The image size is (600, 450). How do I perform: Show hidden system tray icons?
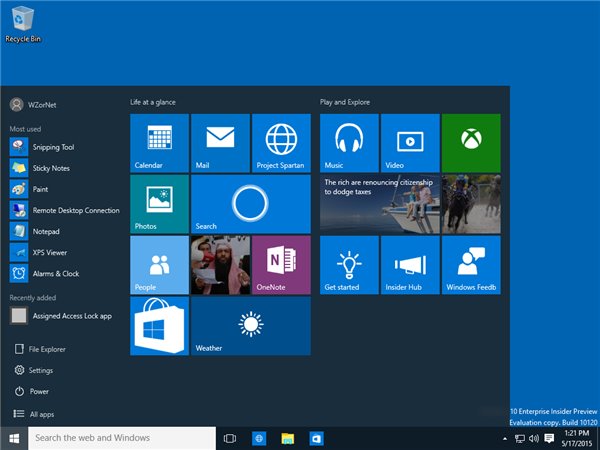point(505,438)
